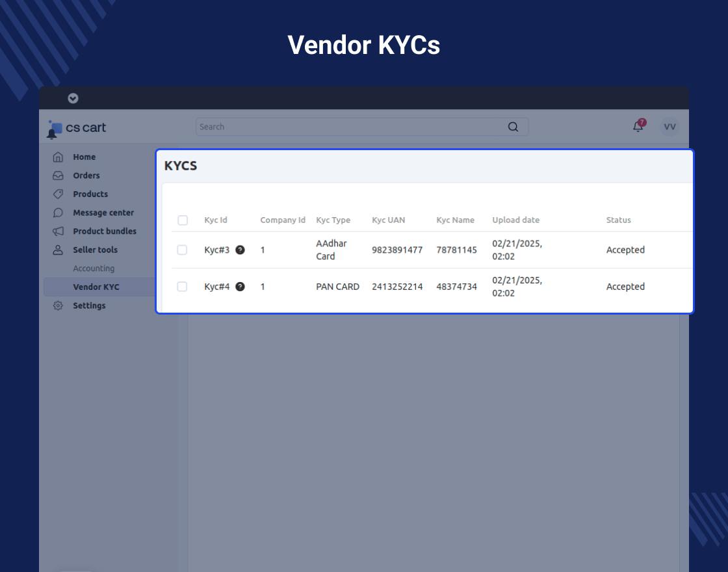Viewport: 728px width, 572px height.
Task: Click upload date of Kyc#4 row
Action: pos(517,287)
